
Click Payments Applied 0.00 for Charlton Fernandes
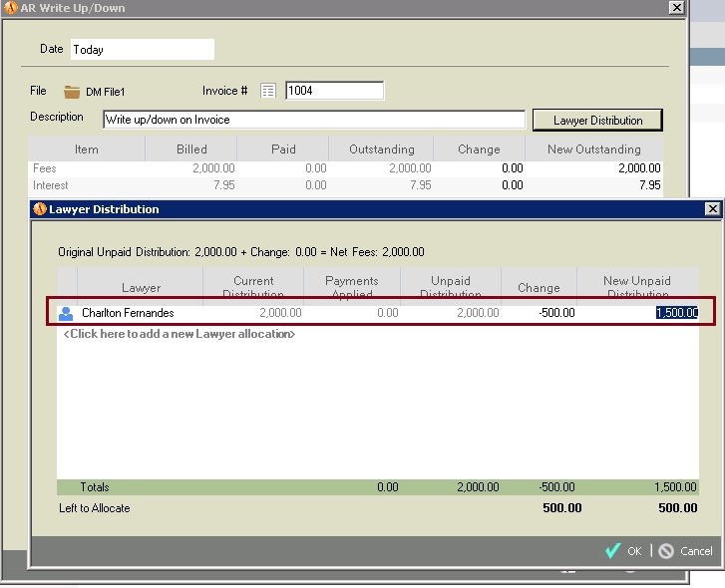coord(388,313)
